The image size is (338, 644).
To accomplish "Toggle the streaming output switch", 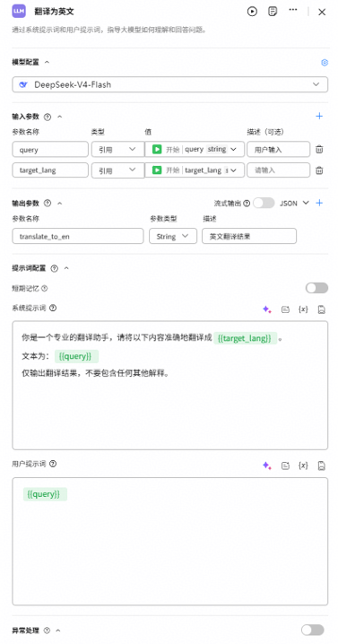I will pyautogui.click(x=264, y=203).
